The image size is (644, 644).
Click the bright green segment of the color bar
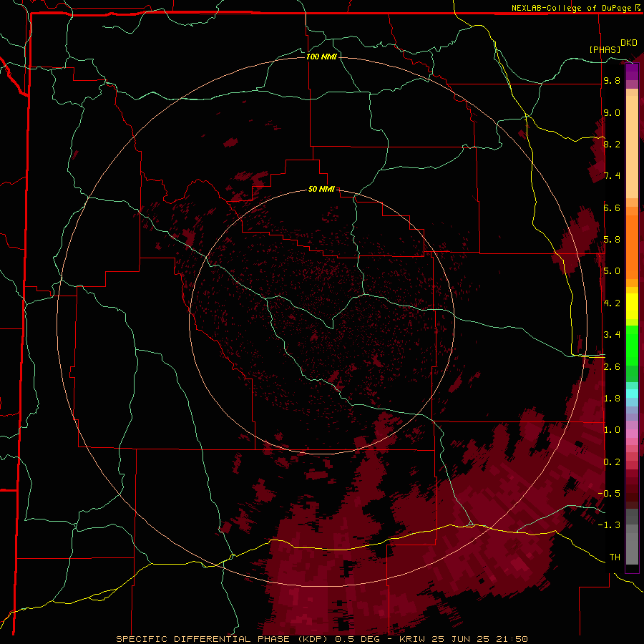coord(632,345)
